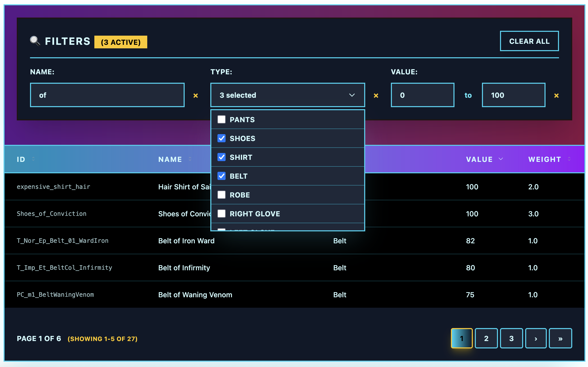The width and height of the screenshot is (588, 367).
Task: Clear the value range filter X icon
Action: [556, 95]
